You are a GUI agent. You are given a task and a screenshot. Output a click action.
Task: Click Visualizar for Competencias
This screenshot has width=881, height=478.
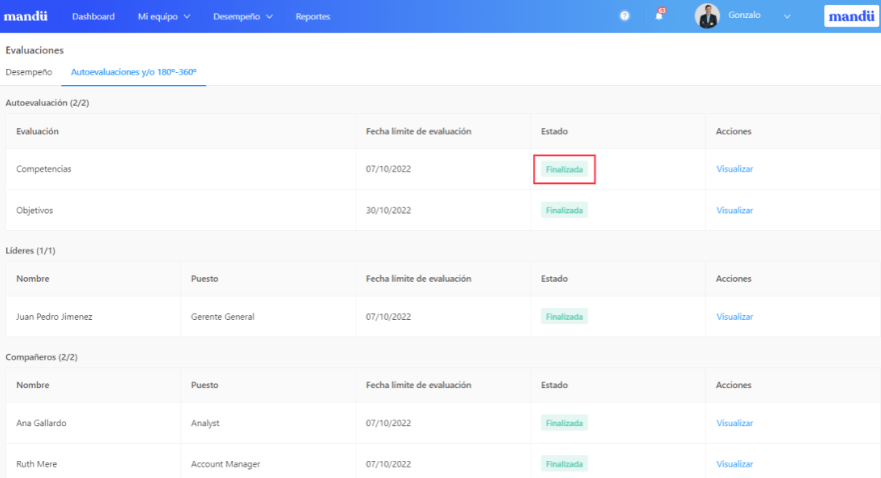(734, 169)
